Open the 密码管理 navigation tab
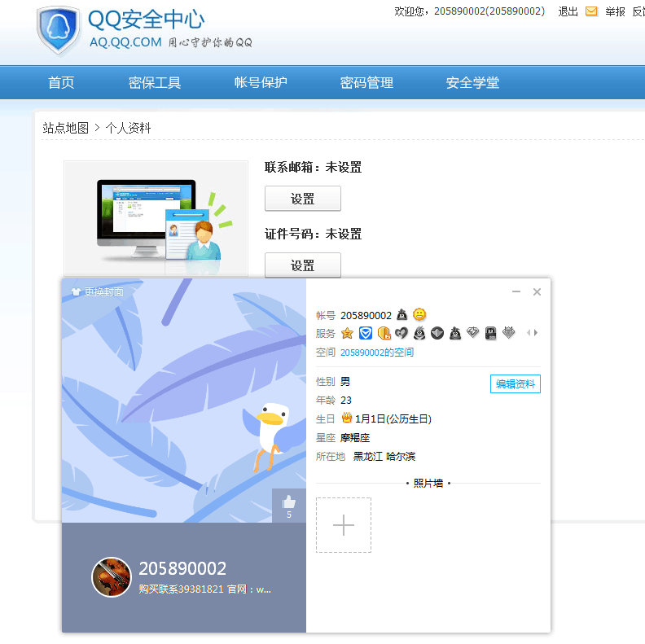The image size is (645, 644). (366, 83)
